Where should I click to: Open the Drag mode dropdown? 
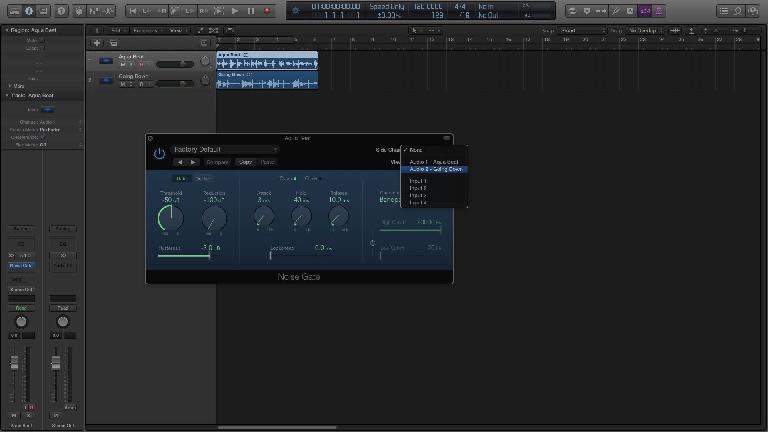click(645, 30)
